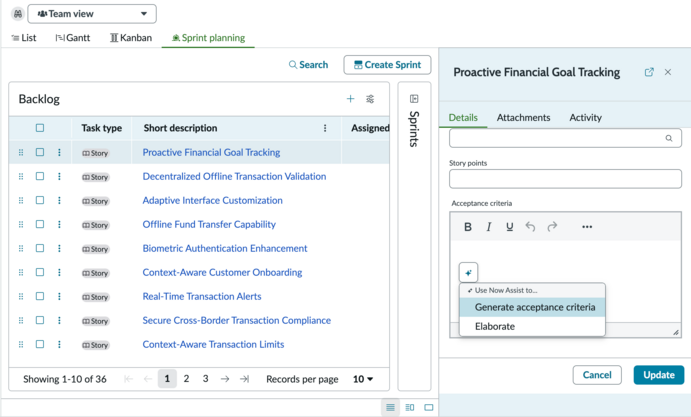Choose Elaborate from Now Assist menu

(532, 327)
